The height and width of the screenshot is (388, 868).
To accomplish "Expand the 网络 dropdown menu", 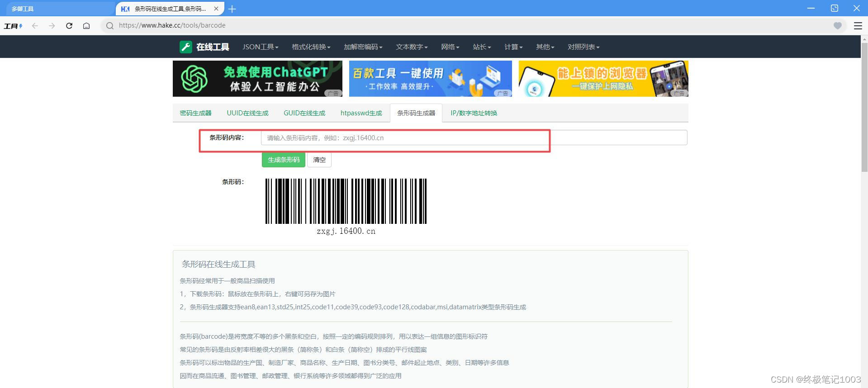I will click(450, 47).
